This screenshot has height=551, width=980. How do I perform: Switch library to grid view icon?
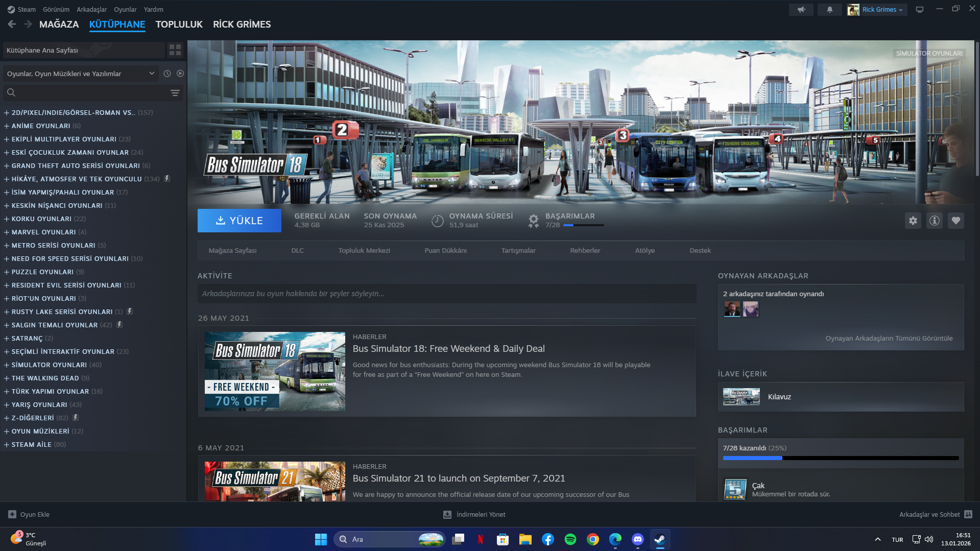pos(175,50)
